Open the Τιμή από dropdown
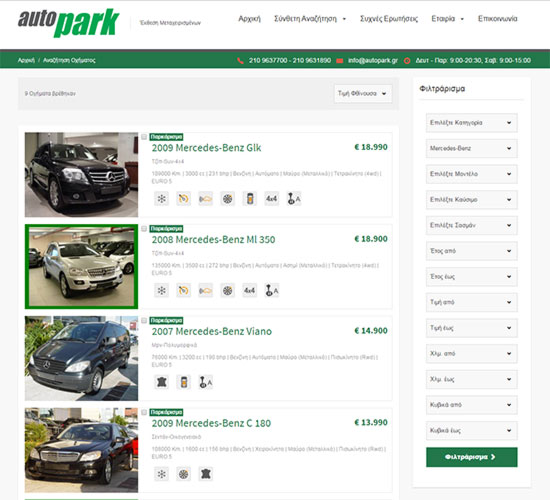Image resolution: width=550 pixels, height=500 pixels. [471, 302]
